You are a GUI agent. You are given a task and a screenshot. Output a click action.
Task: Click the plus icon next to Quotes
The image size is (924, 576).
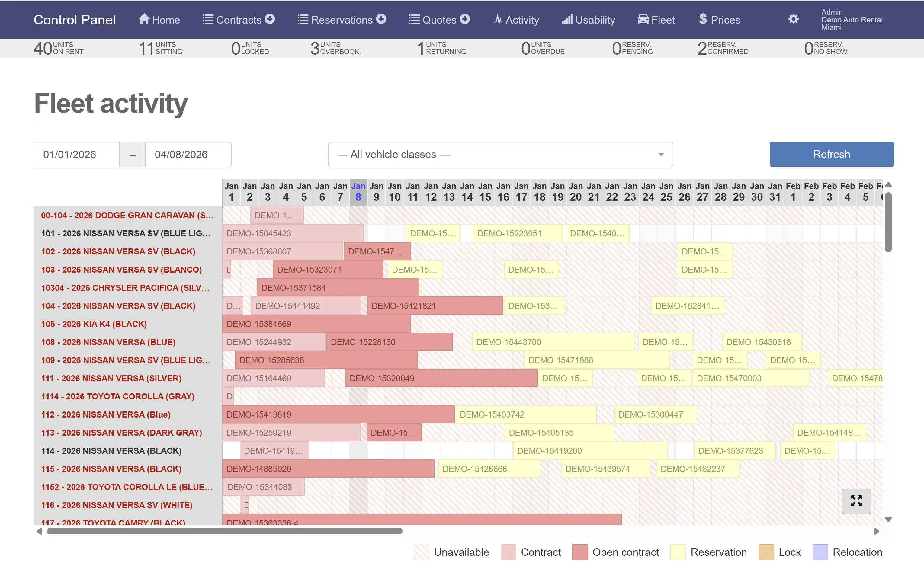pos(464,19)
